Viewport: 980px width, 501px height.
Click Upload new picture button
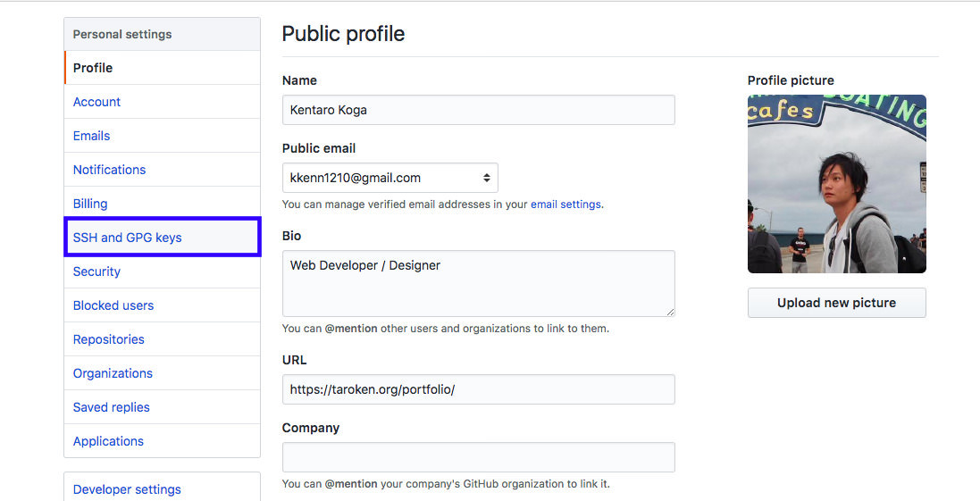tap(836, 303)
